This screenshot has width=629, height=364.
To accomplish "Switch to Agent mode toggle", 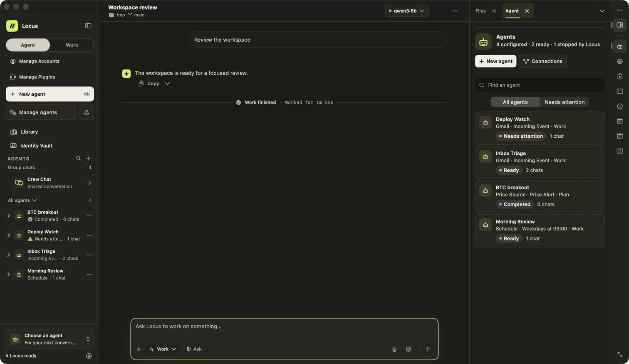I will [x=28, y=45].
